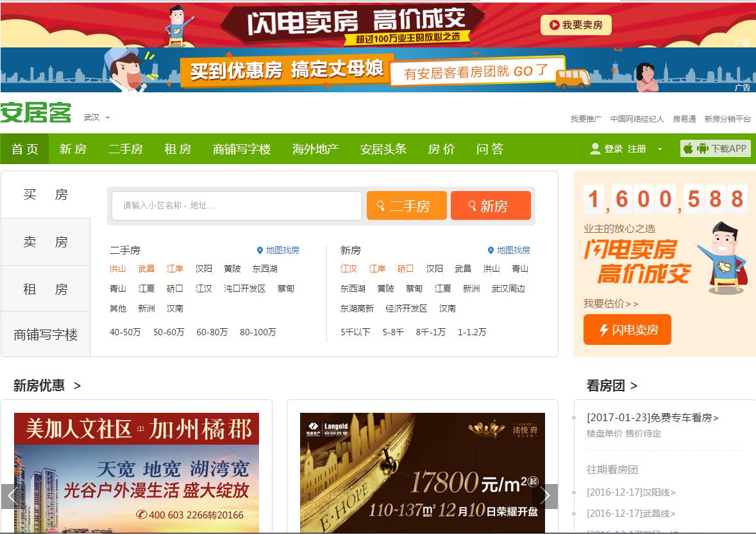Click 我要推广 top link
This screenshot has width=756, height=534.
coord(586,119)
